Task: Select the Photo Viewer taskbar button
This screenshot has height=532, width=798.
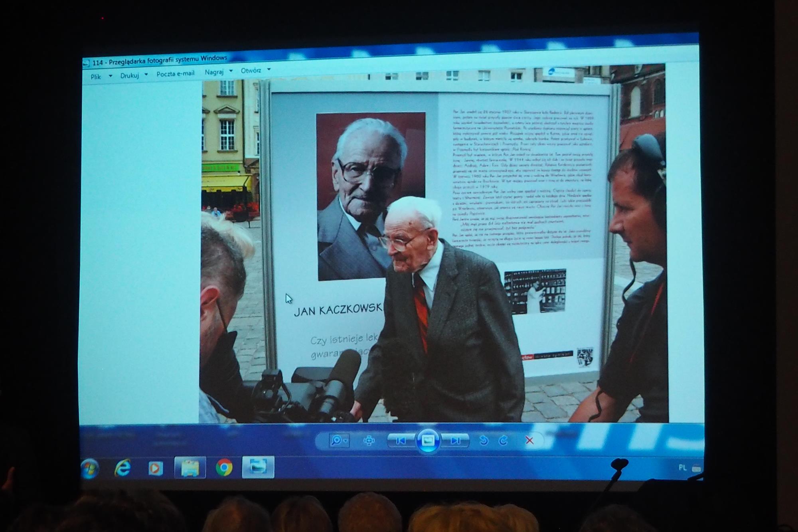Action: 258,467
